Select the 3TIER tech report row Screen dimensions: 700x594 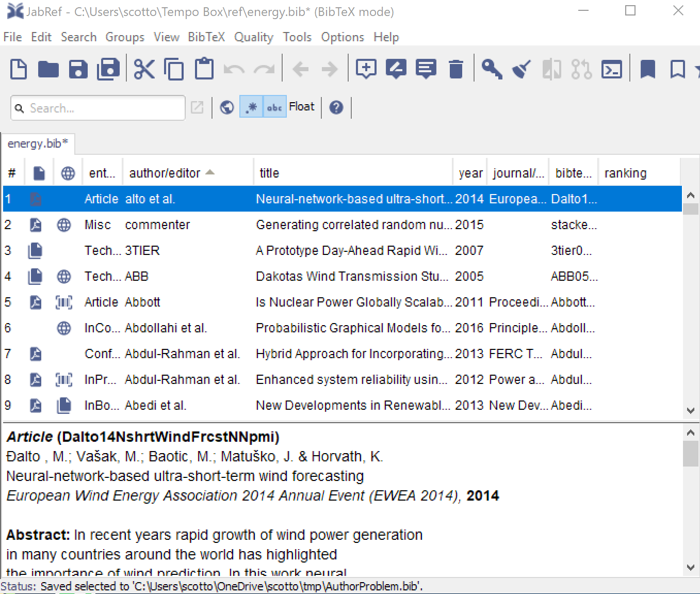(342, 250)
